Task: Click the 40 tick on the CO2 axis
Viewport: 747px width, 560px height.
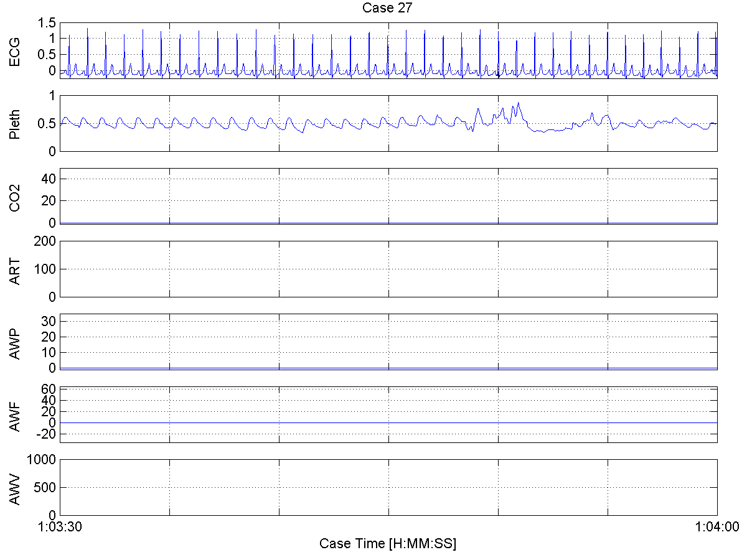Action: 50,179
